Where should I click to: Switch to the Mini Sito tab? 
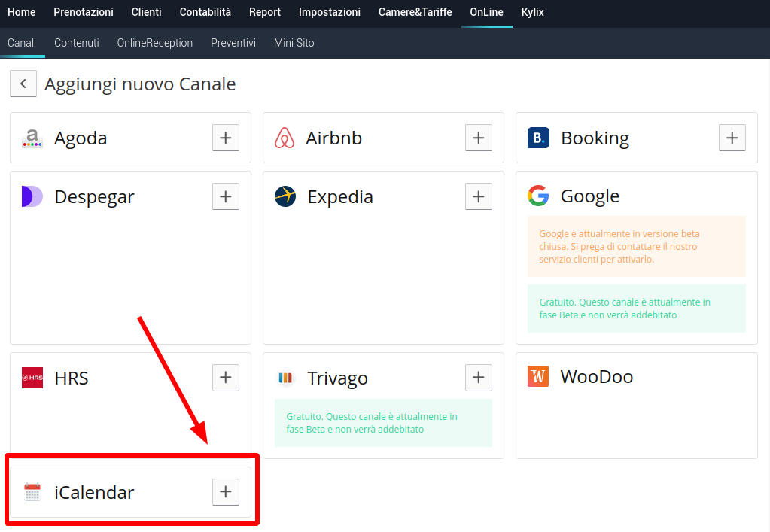pyautogui.click(x=294, y=43)
